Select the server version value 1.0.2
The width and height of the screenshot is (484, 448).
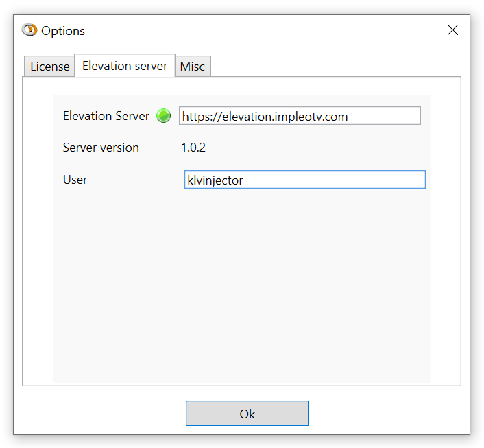193,148
